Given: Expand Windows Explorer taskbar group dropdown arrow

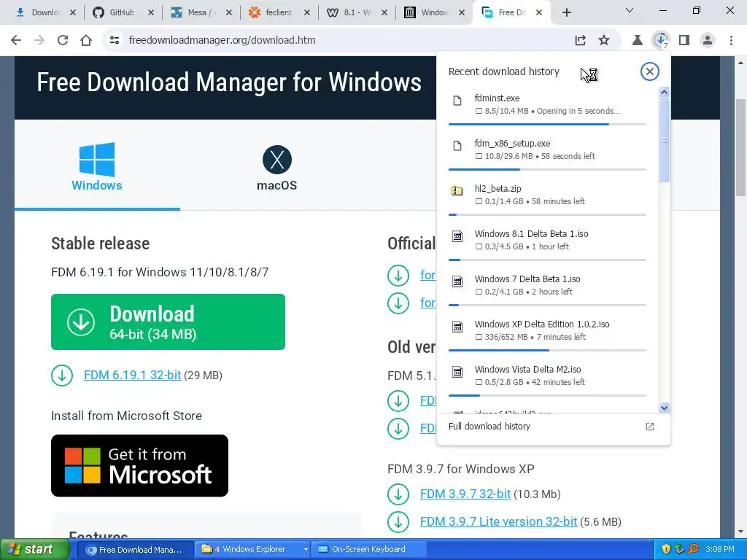Looking at the screenshot, I should click(306, 550).
